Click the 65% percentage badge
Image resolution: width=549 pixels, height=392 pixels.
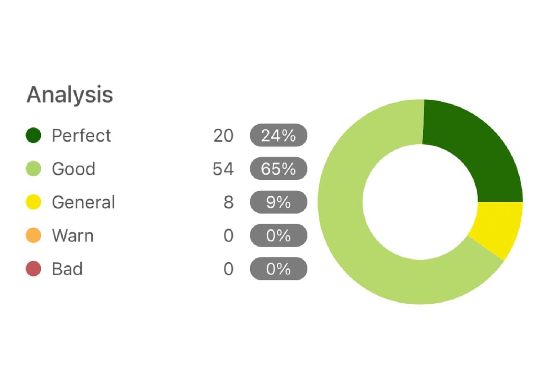pyautogui.click(x=278, y=169)
